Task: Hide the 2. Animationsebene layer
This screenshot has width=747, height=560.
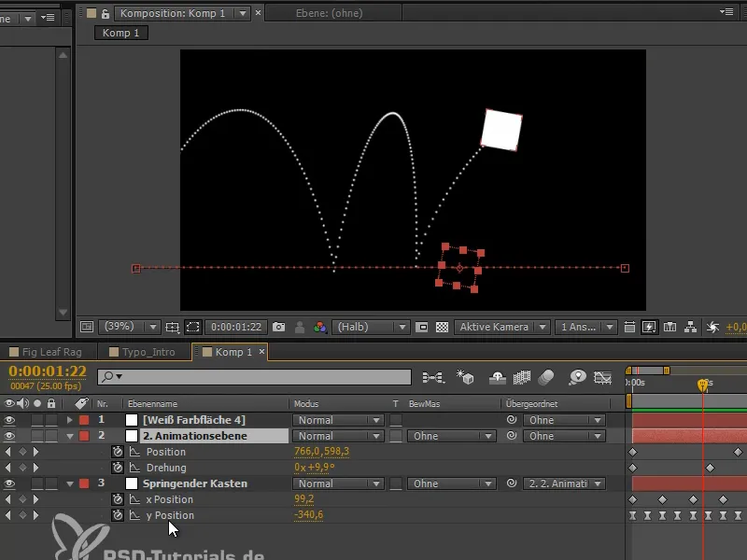Action: pyautogui.click(x=9, y=436)
